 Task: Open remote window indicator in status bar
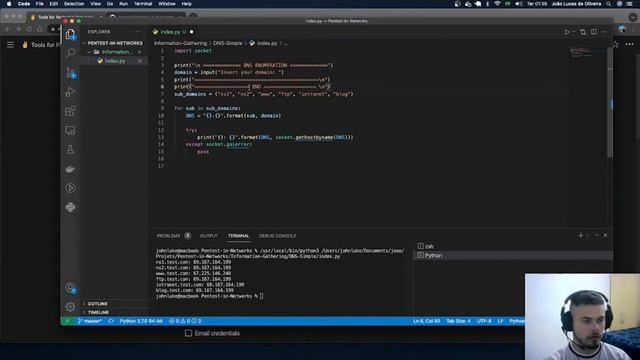click(x=67, y=321)
